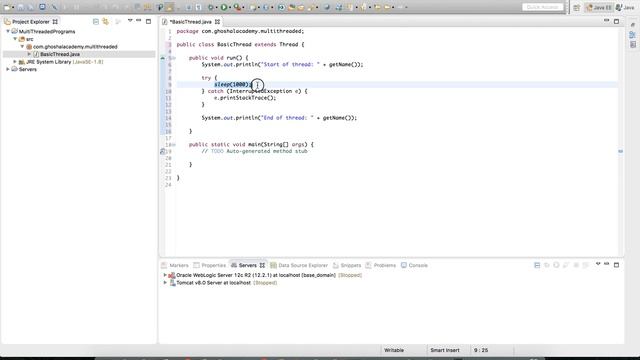The width and height of the screenshot is (640, 360).
Task: Collapse com.ghoshalacademy.multithreaded package node
Action: (22, 47)
